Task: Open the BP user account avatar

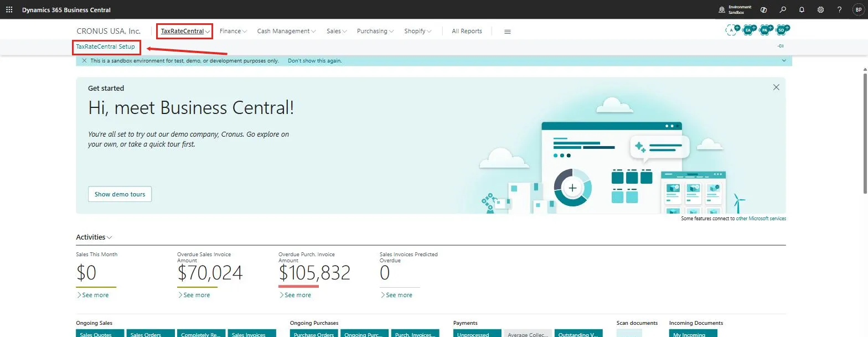Action: [858, 10]
